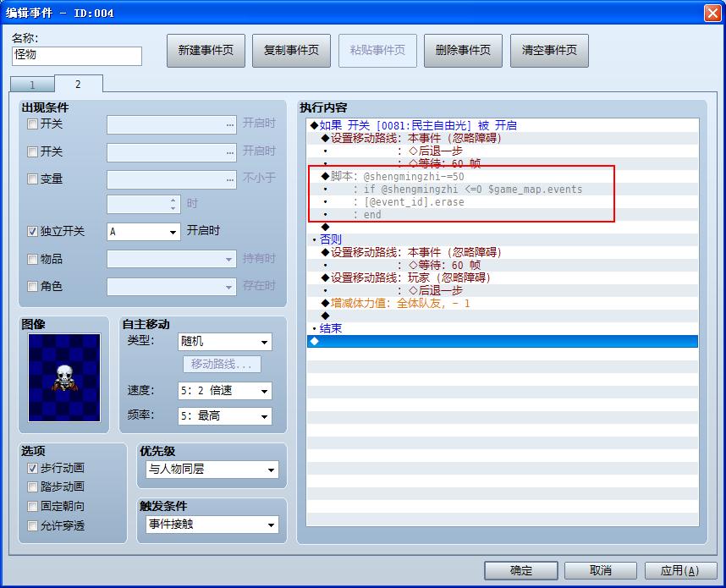726x588 pixels.
Task: Open the 独立开关 dropdown showing A
Action: pos(144,232)
